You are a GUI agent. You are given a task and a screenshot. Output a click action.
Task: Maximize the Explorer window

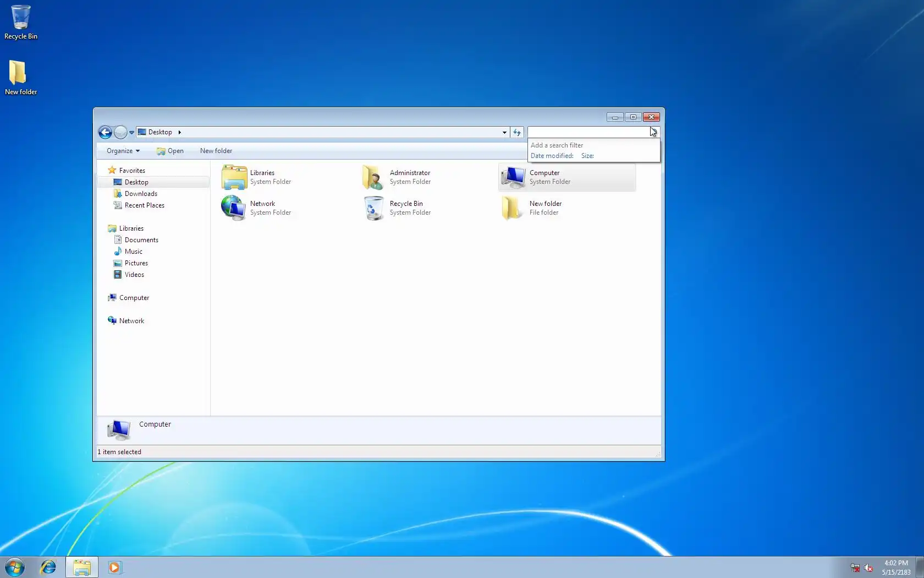coord(633,117)
